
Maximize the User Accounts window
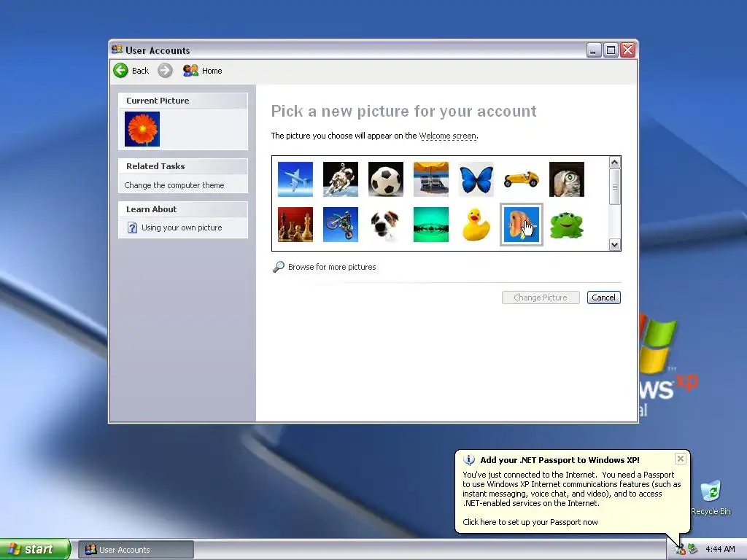click(x=611, y=50)
